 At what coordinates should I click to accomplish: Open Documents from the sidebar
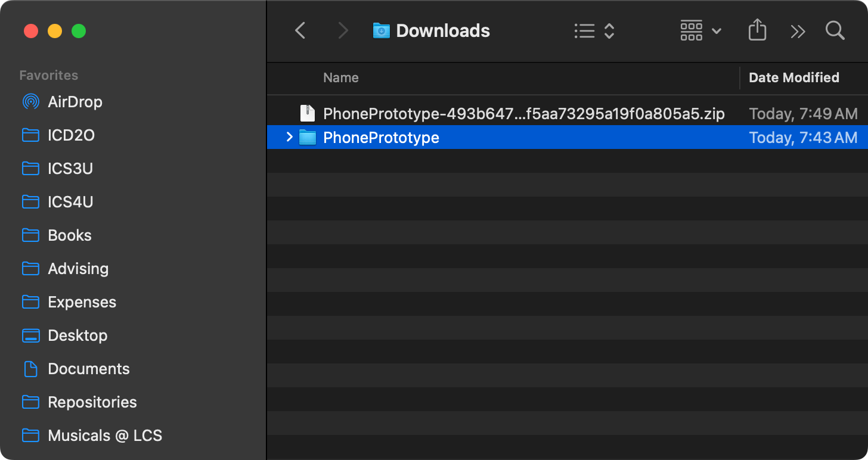[x=88, y=369]
